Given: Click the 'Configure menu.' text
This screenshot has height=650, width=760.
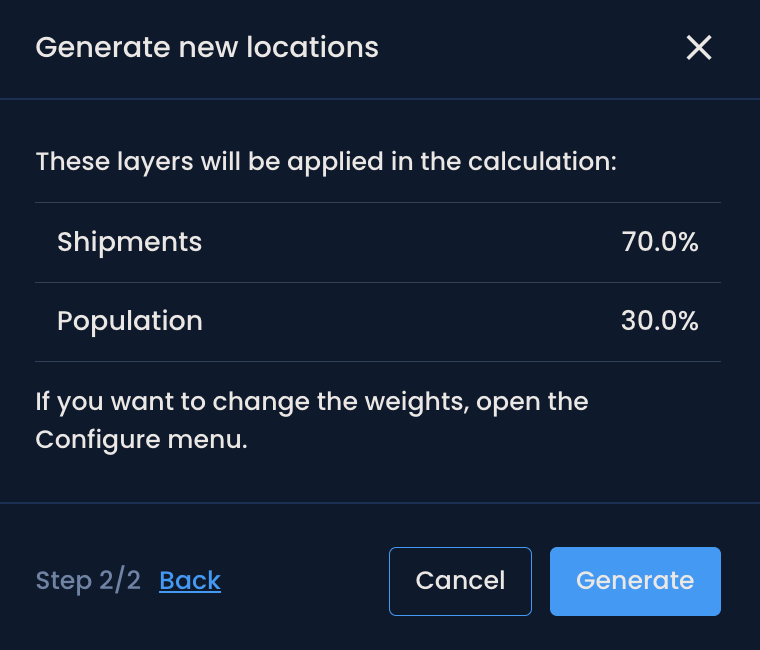Looking at the screenshot, I should pyautogui.click(x=141, y=440).
